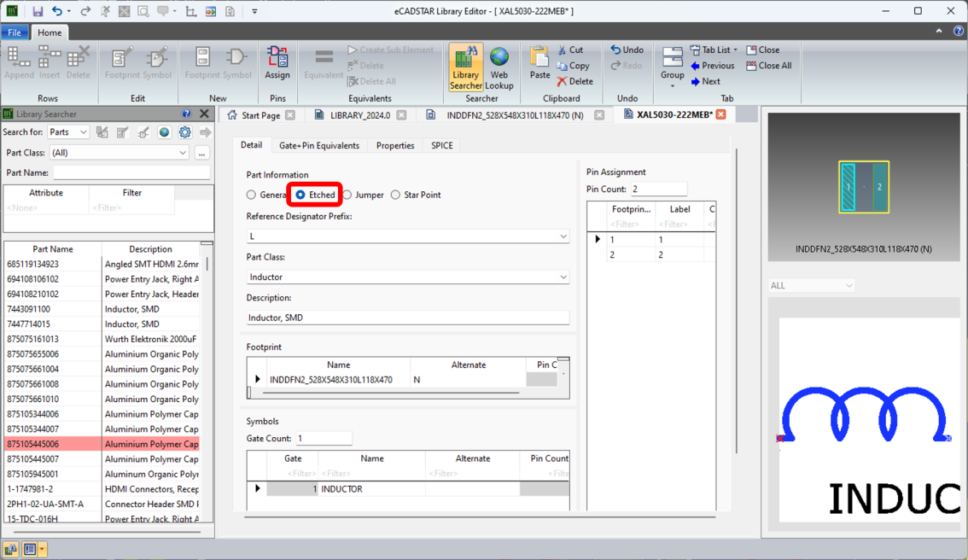968x560 pixels.
Task: Go to Previous tab
Action: pyautogui.click(x=713, y=66)
